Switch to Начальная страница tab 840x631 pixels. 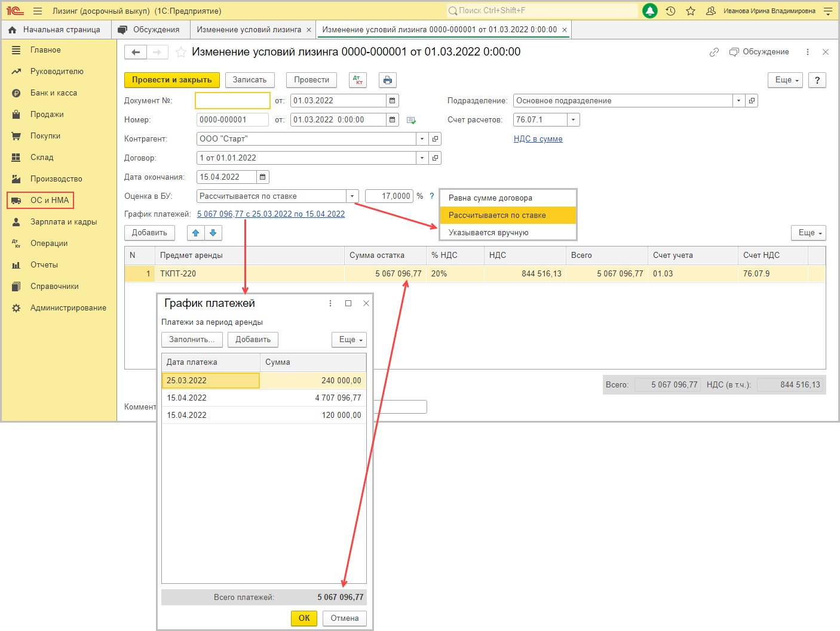(x=55, y=30)
